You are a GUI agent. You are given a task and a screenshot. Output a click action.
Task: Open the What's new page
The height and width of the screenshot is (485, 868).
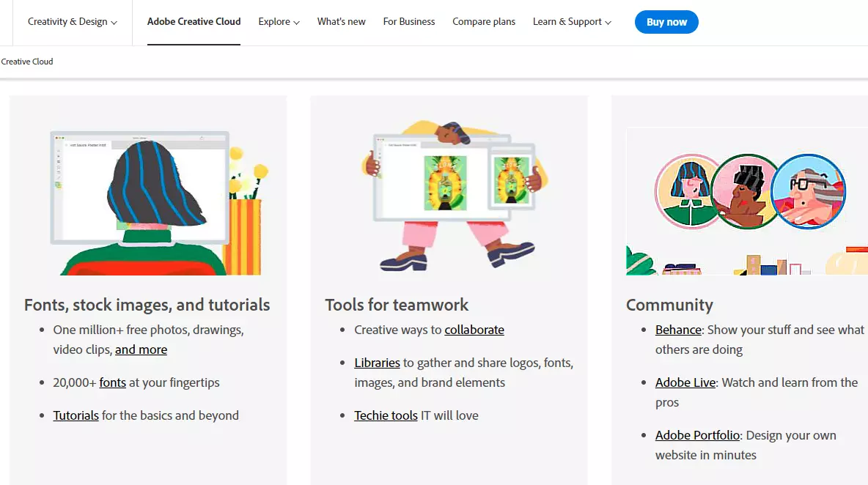pos(341,21)
